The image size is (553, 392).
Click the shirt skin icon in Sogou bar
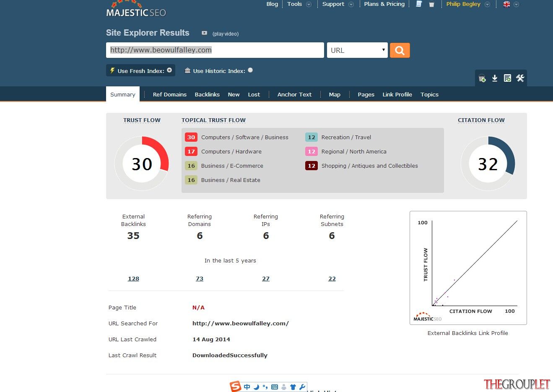293,387
